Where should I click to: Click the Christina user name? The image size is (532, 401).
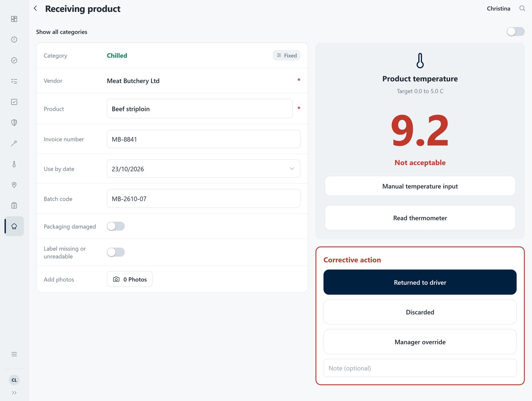(499, 8)
